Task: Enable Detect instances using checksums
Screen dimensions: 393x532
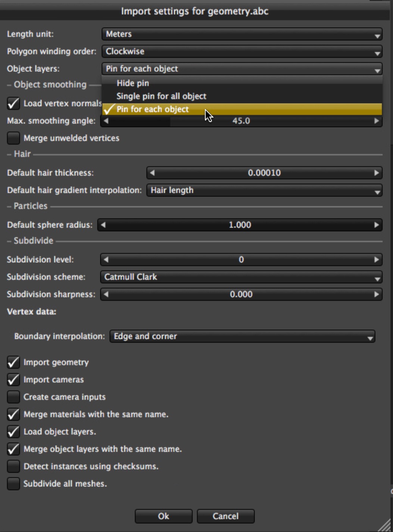Action: pos(13,467)
